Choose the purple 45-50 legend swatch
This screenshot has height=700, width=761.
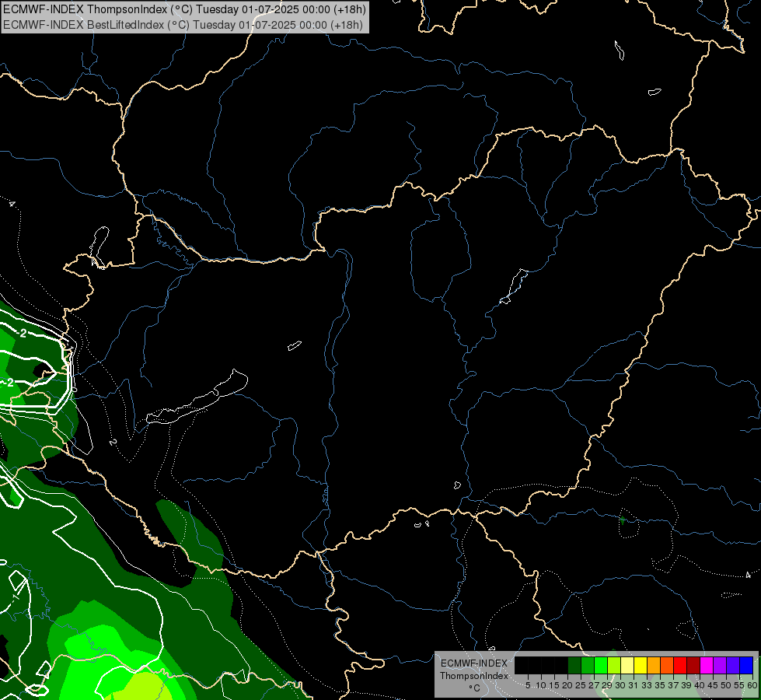[720, 665]
